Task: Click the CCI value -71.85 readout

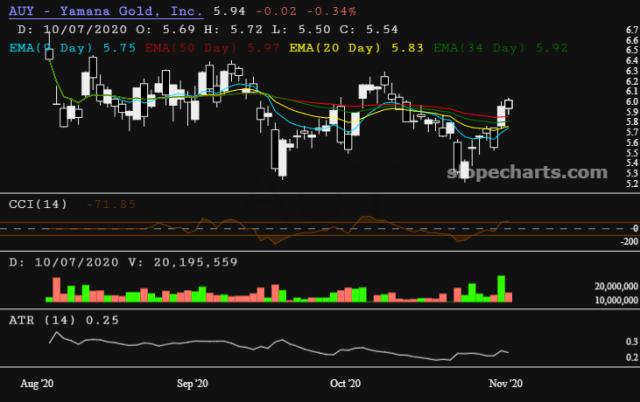Action: point(111,204)
